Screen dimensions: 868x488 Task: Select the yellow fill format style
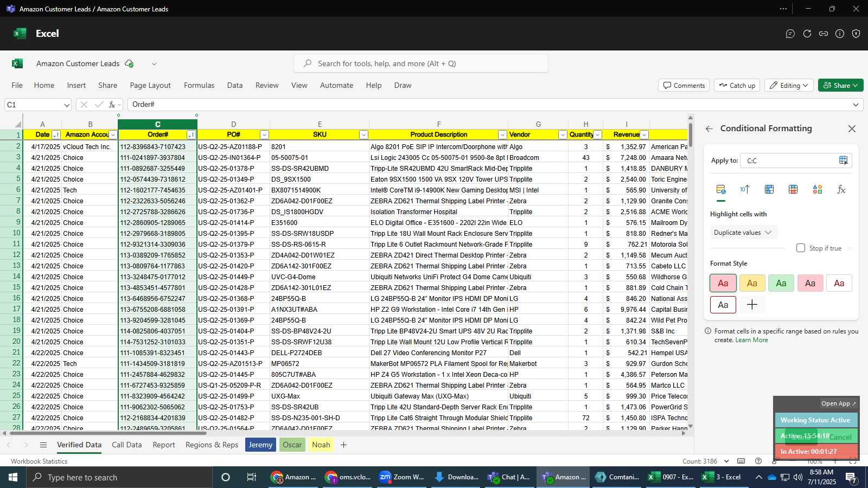(752, 283)
